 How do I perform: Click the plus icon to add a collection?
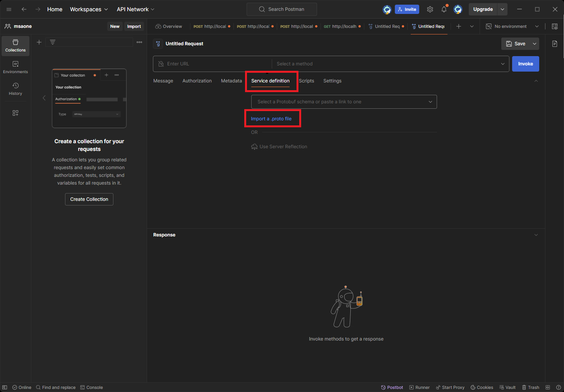tap(39, 42)
